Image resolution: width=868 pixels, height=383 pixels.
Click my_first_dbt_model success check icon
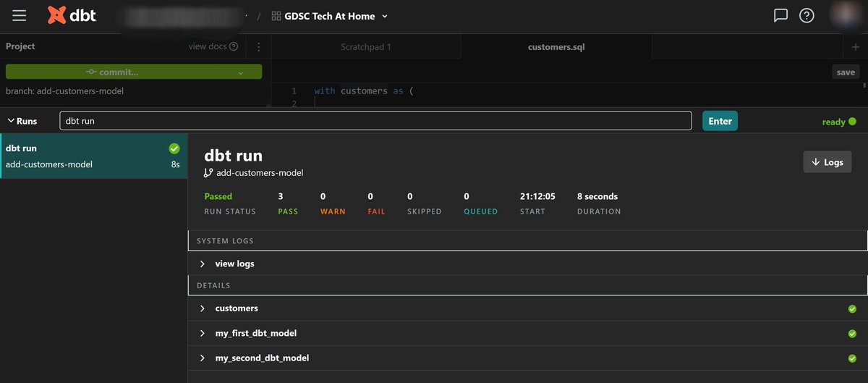pos(852,334)
